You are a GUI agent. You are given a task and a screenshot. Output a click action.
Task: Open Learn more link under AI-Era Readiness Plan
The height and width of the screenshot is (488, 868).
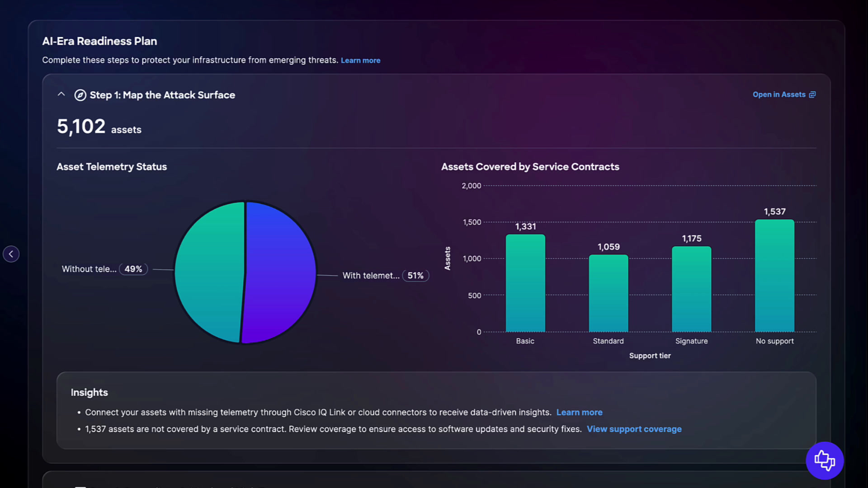coord(360,60)
